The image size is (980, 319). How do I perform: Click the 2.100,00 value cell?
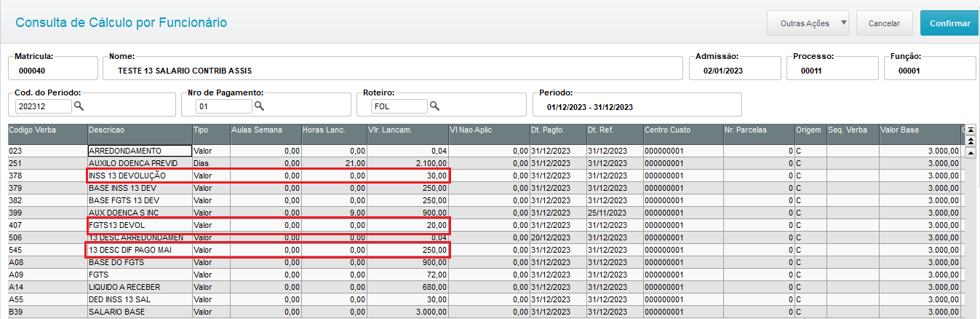pos(407,163)
